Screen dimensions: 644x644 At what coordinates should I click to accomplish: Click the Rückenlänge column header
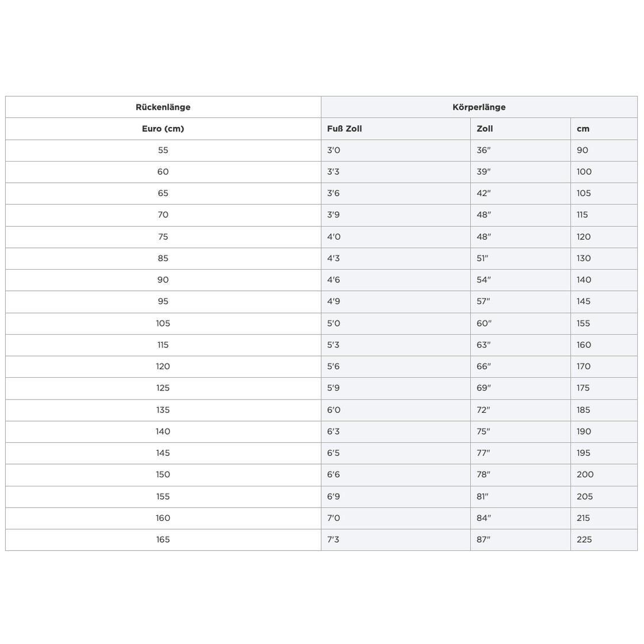[163, 107]
